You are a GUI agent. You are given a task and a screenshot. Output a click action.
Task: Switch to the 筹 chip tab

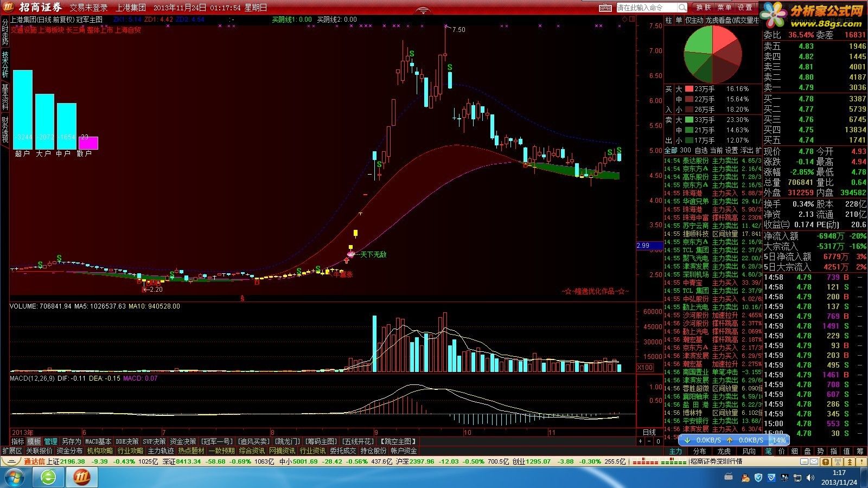click(860, 451)
